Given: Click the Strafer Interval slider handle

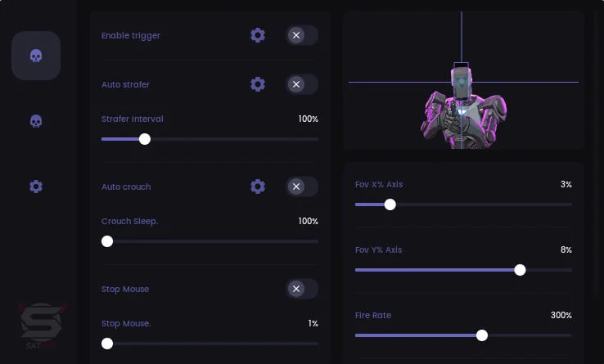Looking at the screenshot, I should click(x=145, y=139).
